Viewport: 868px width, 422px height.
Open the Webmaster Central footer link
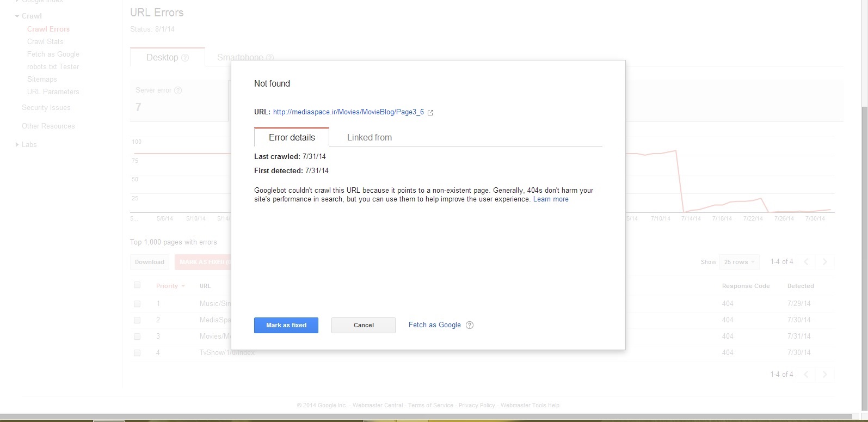point(378,405)
